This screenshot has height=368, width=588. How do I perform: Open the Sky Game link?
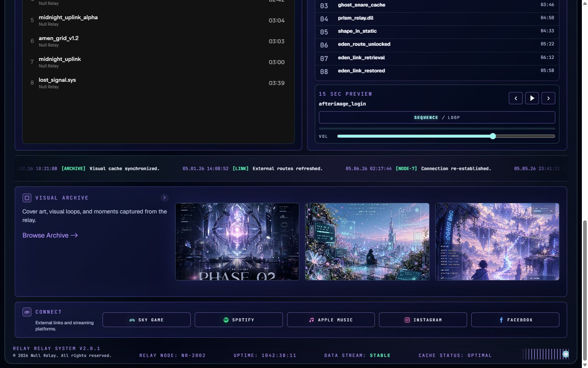point(147,320)
